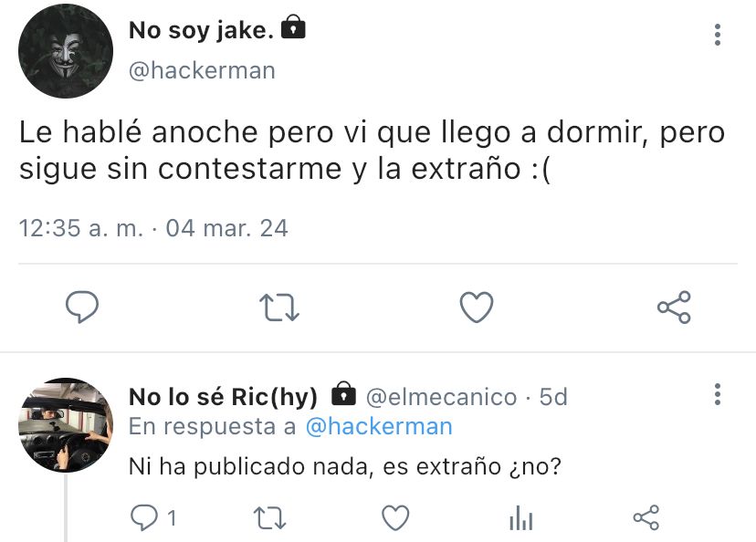This screenshot has height=542, width=756.
Task: Open the @hackerman link in reply header
Action: [379, 427]
